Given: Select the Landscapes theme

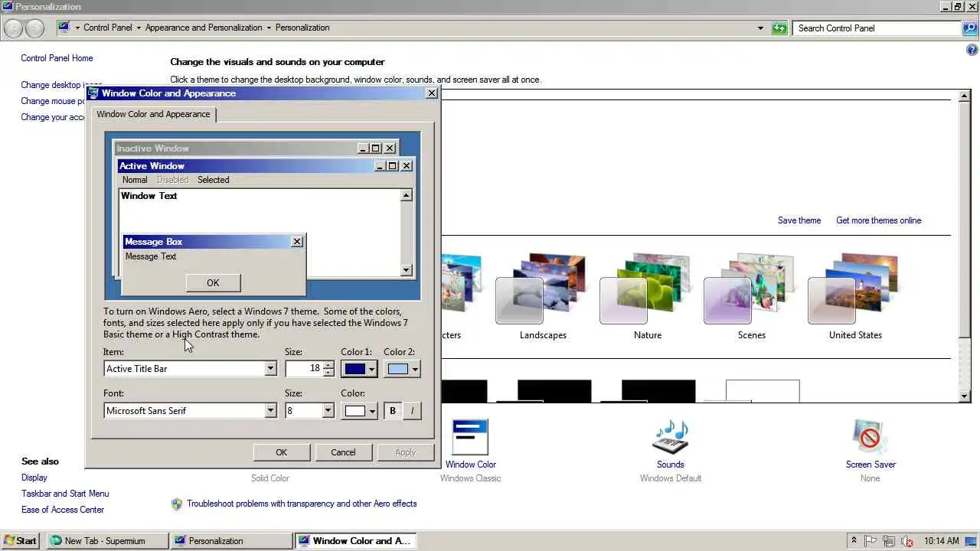Looking at the screenshot, I should [543, 297].
